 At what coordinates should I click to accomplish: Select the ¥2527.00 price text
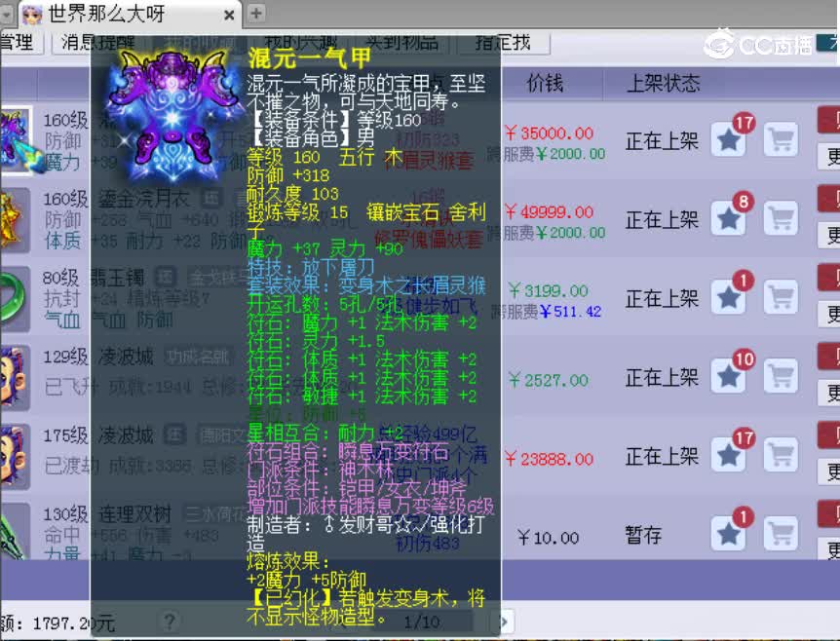point(548,380)
